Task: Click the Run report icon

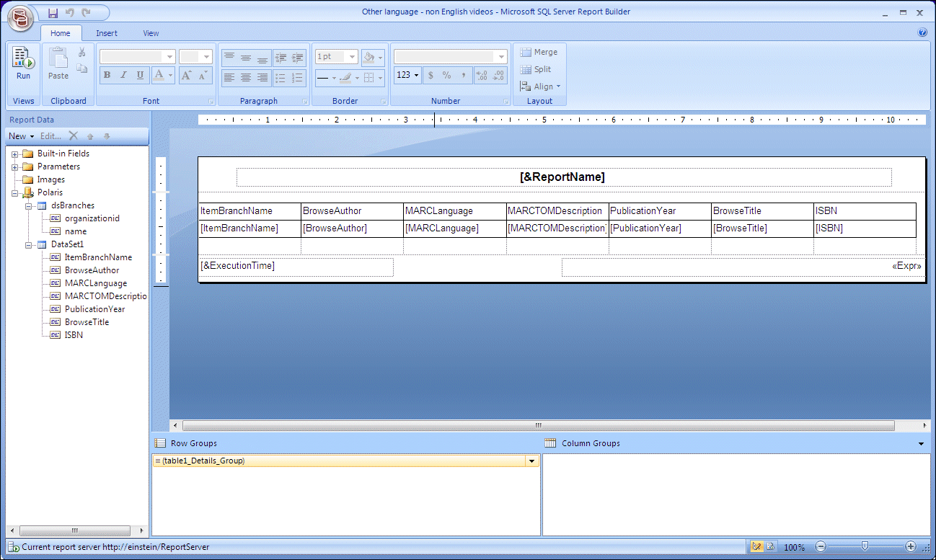Action: pos(23,63)
